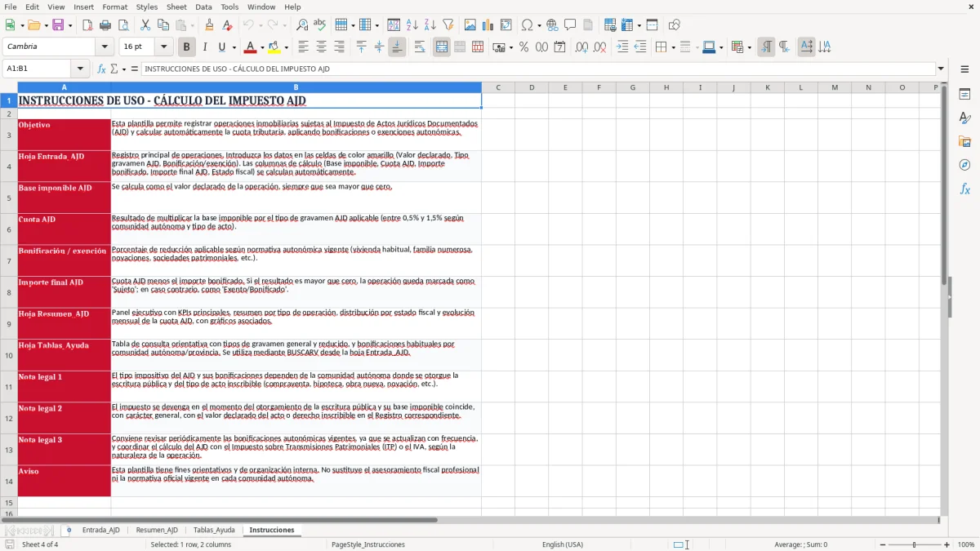This screenshot has width=980, height=551.
Task: Open the sidebar Properties deck
Action: (964, 95)
